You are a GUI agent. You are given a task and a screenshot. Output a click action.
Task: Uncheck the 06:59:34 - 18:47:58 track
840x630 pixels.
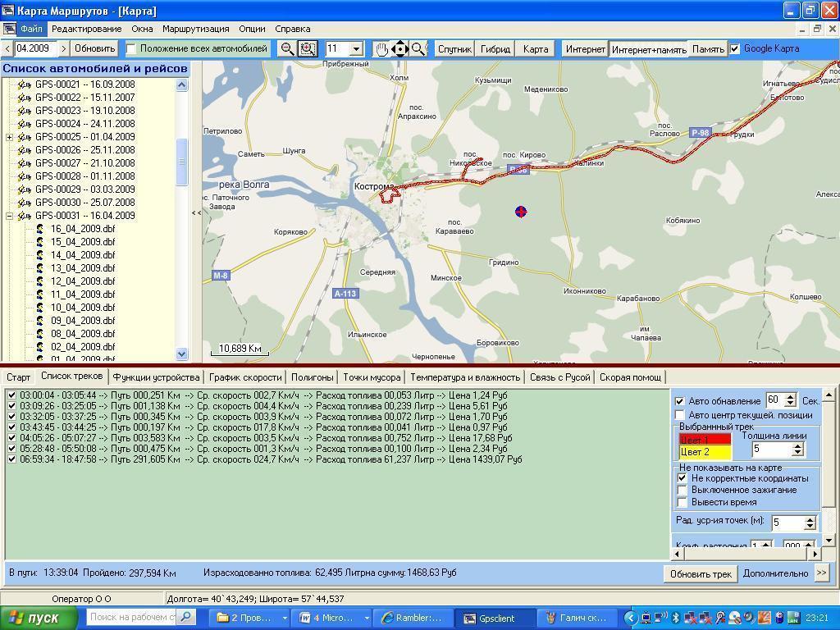11,459
